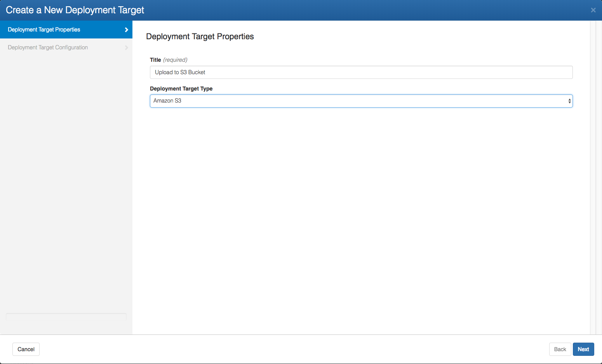Image resolution: width=602 pixels, height=364 pixels.
Task: Close the Create a New Deployment Target dialog
Action: [593, 10]
